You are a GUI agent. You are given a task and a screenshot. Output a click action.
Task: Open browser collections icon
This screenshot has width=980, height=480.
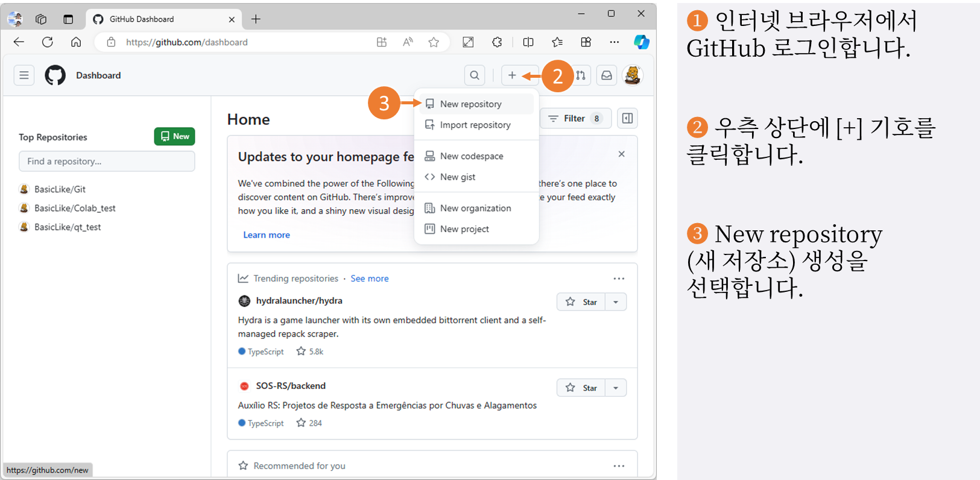[x=586, y=42]
